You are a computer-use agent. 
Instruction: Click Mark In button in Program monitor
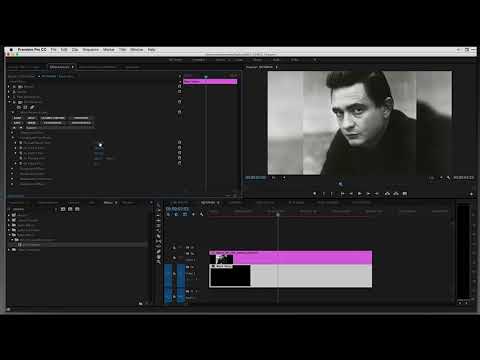[x=324, y=194]
